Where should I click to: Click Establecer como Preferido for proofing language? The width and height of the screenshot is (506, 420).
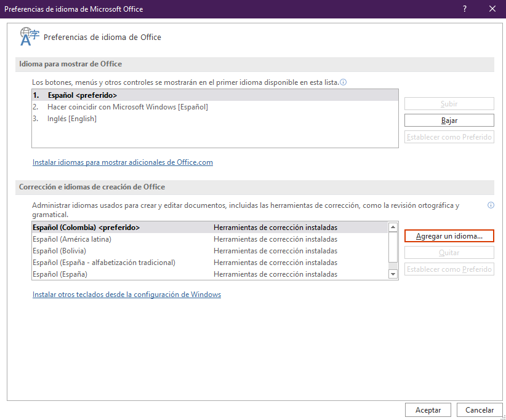[449, 269]
